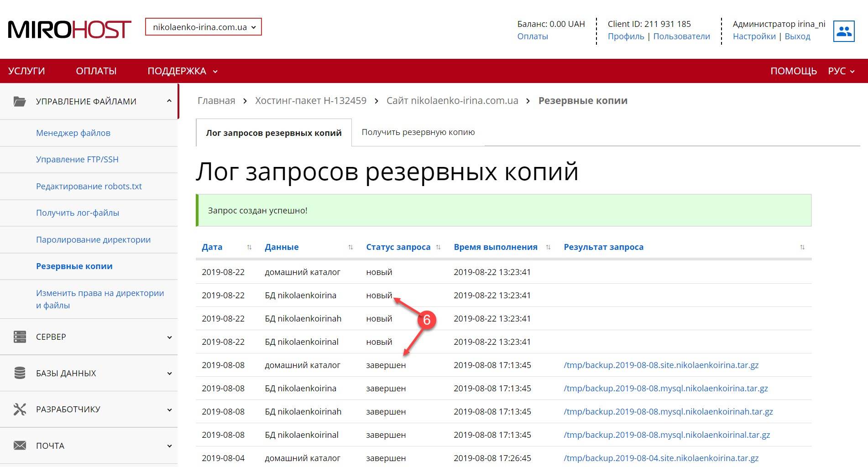The image size is (868, 467).
Task: Switch to Лог запросов резервных копий tab
Action: click(274, 133)
